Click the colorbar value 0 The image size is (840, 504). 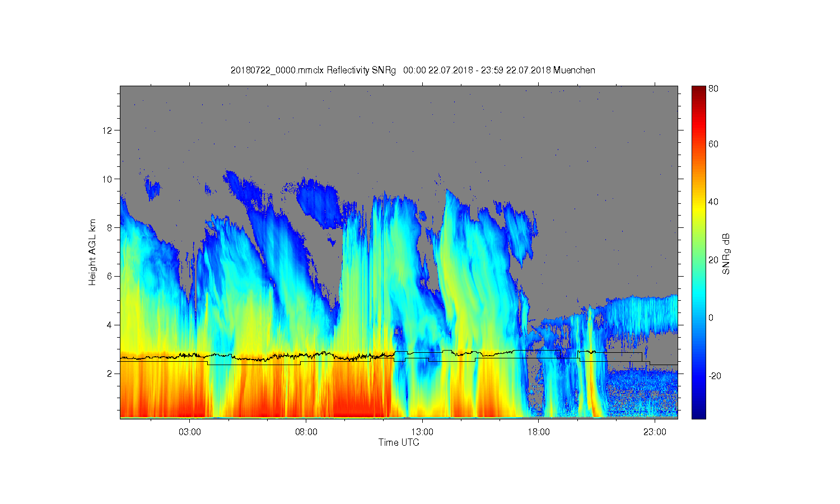711,318
